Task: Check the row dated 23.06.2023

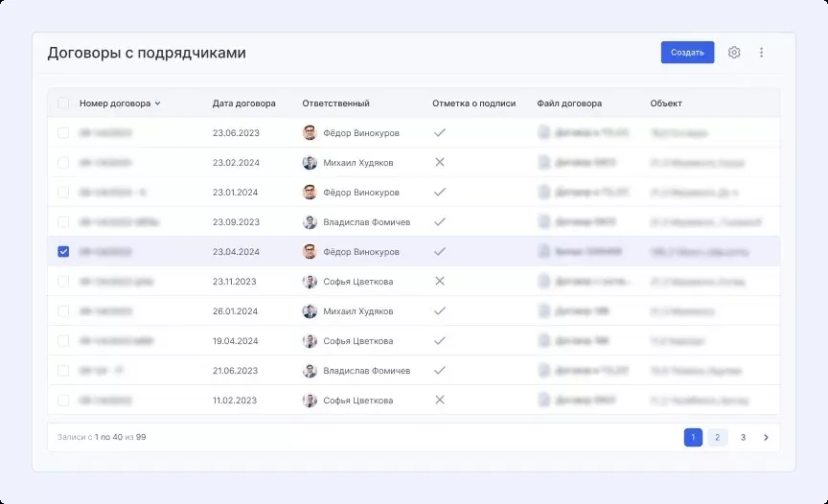Action: 63,133
